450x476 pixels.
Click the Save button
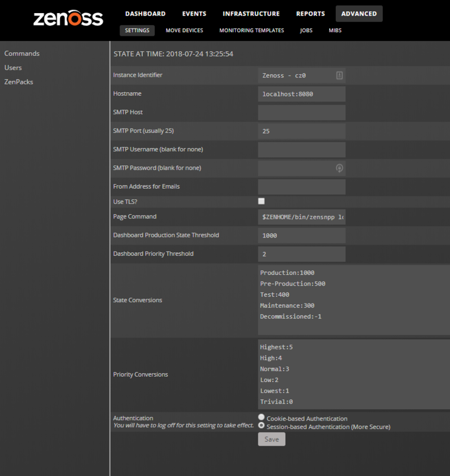tap(271, 439)
